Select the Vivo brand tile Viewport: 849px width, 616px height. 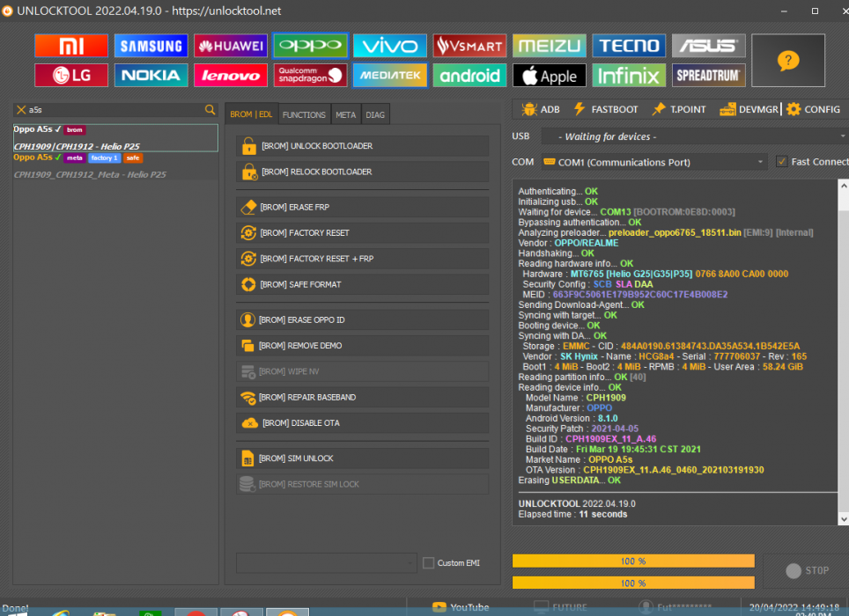tap(390, 46)
